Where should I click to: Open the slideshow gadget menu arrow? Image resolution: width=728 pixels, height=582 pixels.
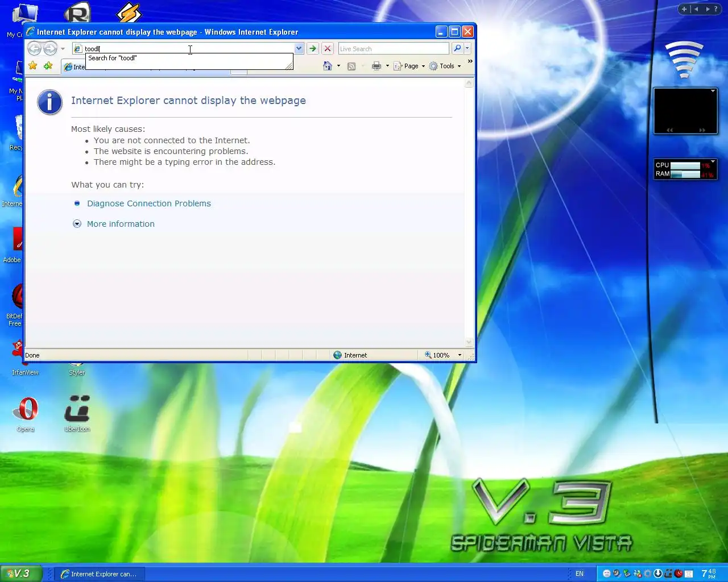coord(713,91)
